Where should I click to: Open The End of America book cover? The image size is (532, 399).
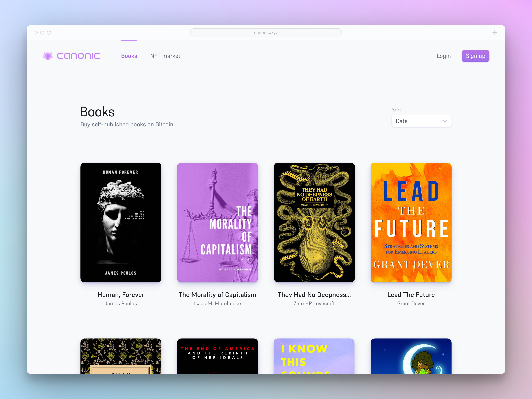pyautogui.click(x=217, y=356)
